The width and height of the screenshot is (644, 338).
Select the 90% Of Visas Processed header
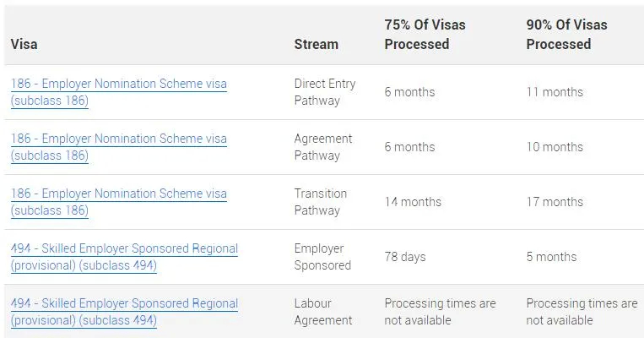(x=567, y=34)
